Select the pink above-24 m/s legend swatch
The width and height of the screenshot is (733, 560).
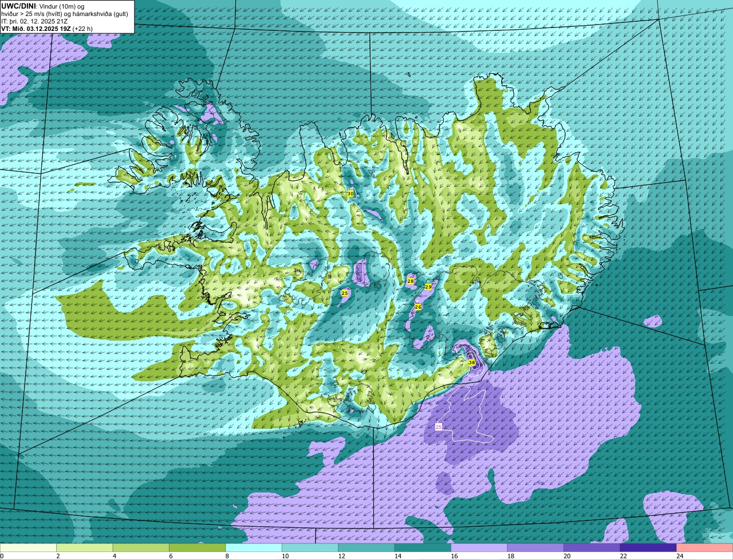click(x=705, y=547)
